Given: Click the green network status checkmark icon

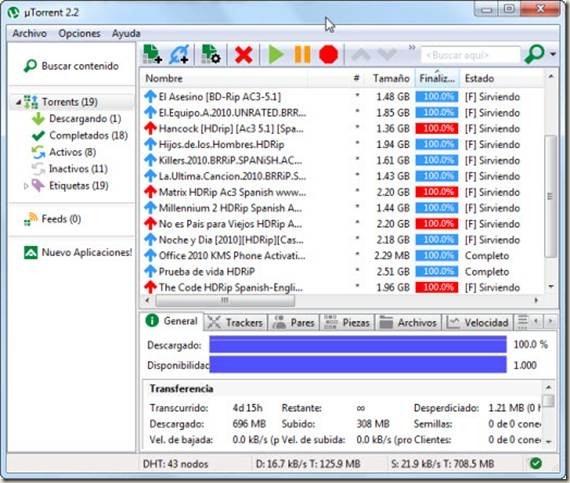Looking at the screenshot, I should 536,463.
